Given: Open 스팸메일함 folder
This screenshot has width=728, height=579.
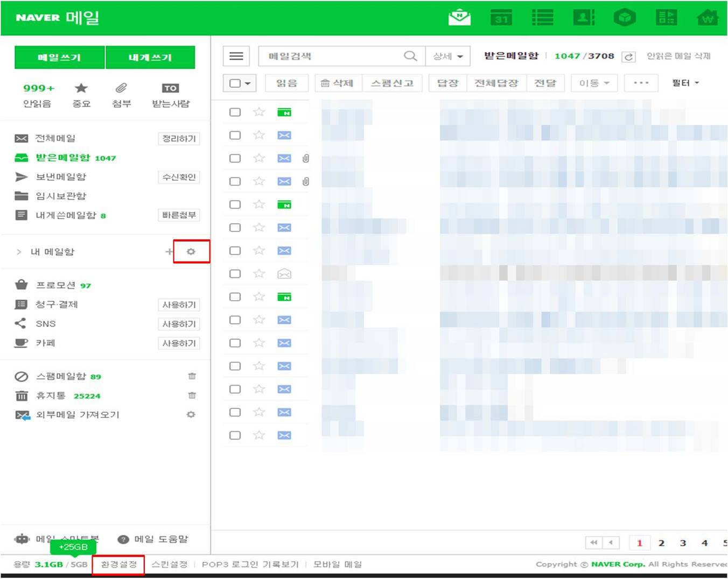Looking at the screenshot, I should [x=61, y=376].
